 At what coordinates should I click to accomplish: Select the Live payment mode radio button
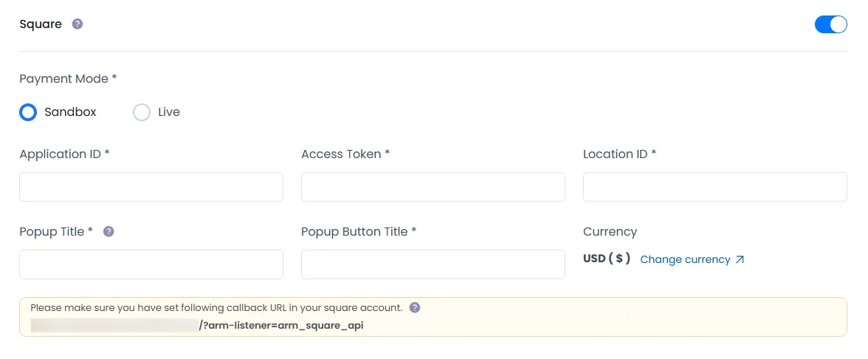pyautogui.click(x=142, y=112)
